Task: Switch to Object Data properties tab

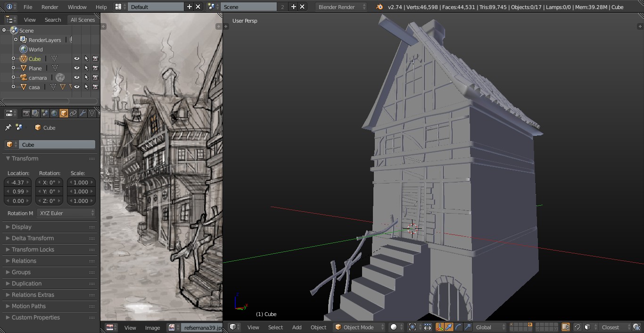Action: 92,113
